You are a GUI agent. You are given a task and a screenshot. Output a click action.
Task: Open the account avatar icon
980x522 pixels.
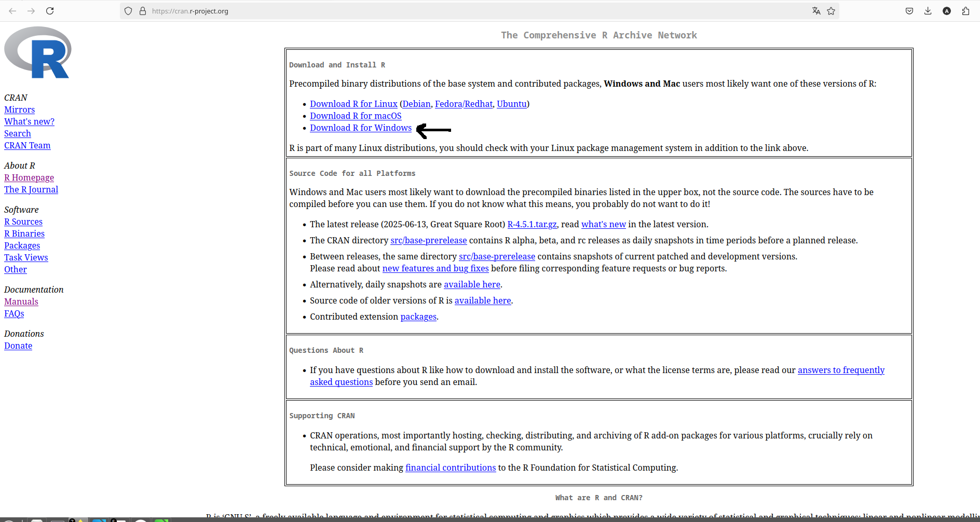[947, 11]
